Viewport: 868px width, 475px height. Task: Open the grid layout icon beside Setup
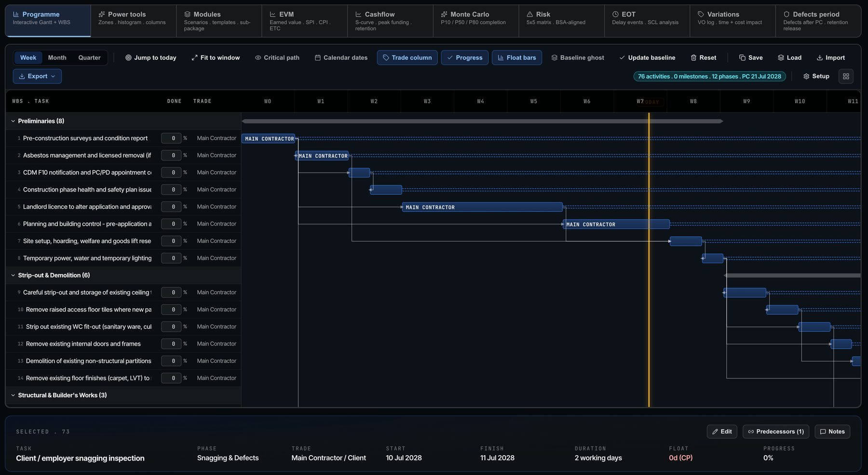pos(846,76)
